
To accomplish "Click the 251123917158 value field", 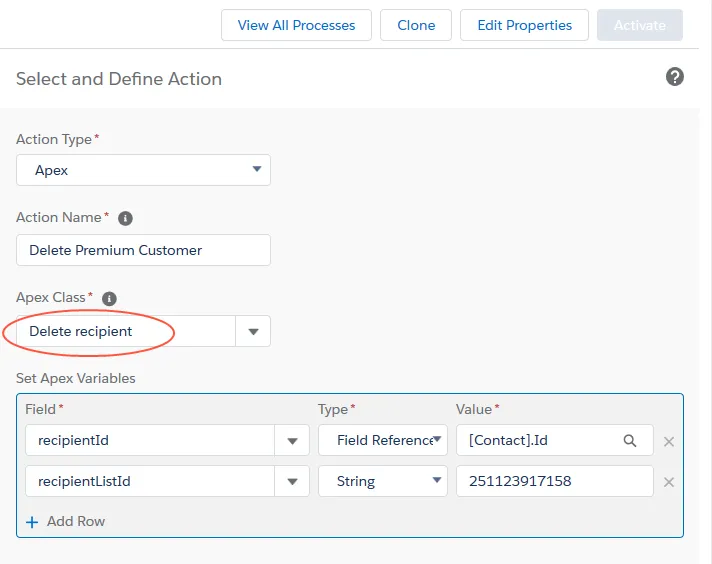I will coord(555,481).
